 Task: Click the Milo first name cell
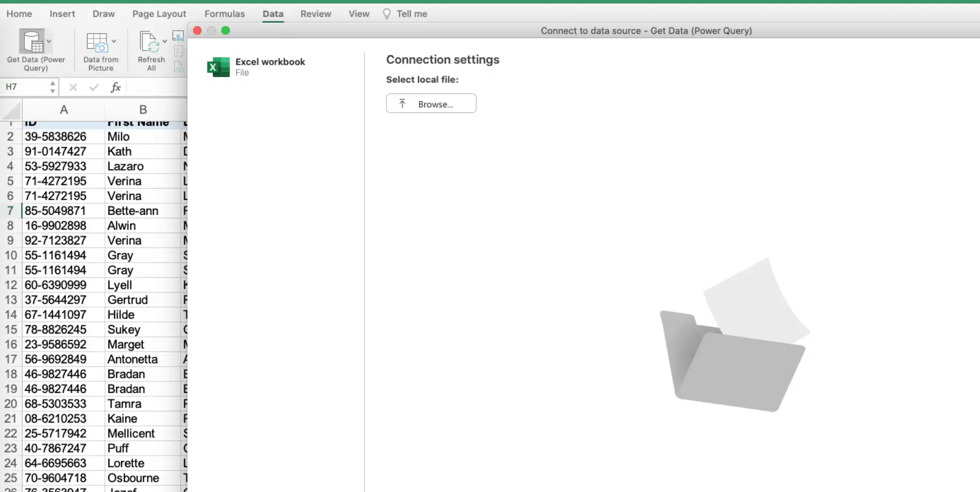tap(143, 136)
